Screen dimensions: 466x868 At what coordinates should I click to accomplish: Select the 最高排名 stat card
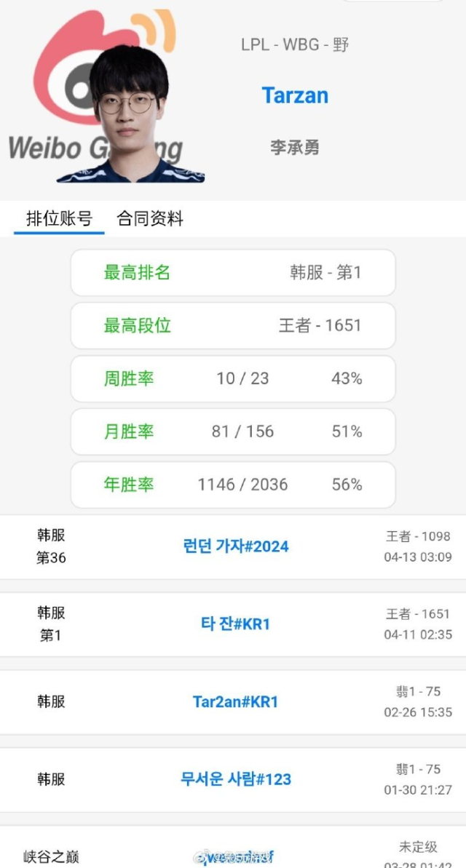(x=233, y=272)
